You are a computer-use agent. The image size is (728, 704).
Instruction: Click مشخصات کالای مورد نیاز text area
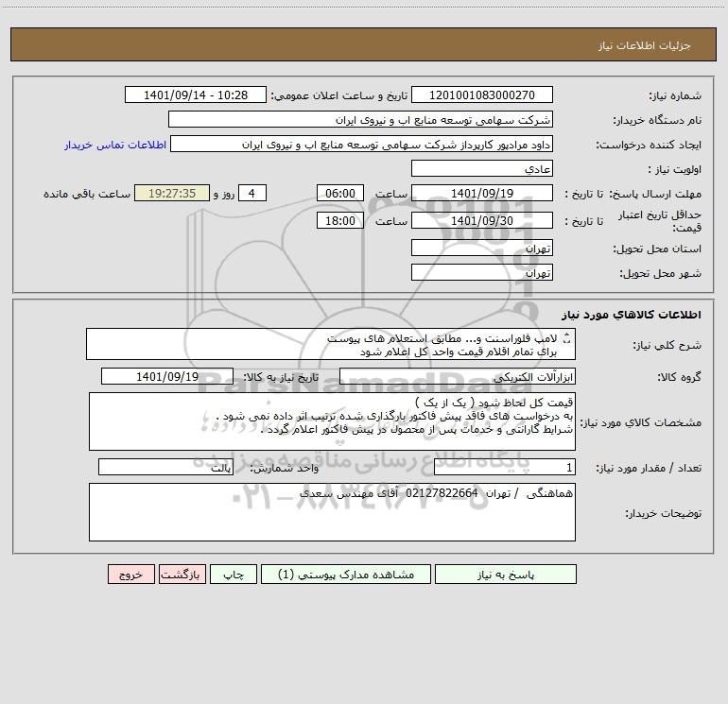click(332, 421)
